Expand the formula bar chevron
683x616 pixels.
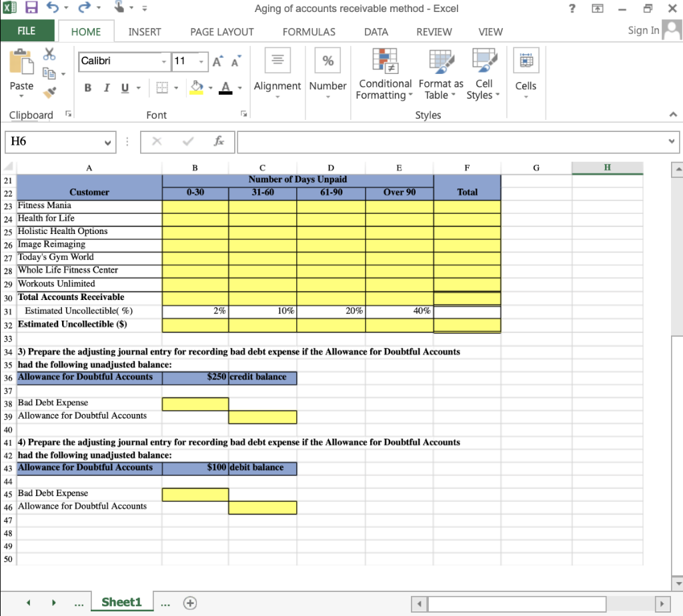click(671, 141)
